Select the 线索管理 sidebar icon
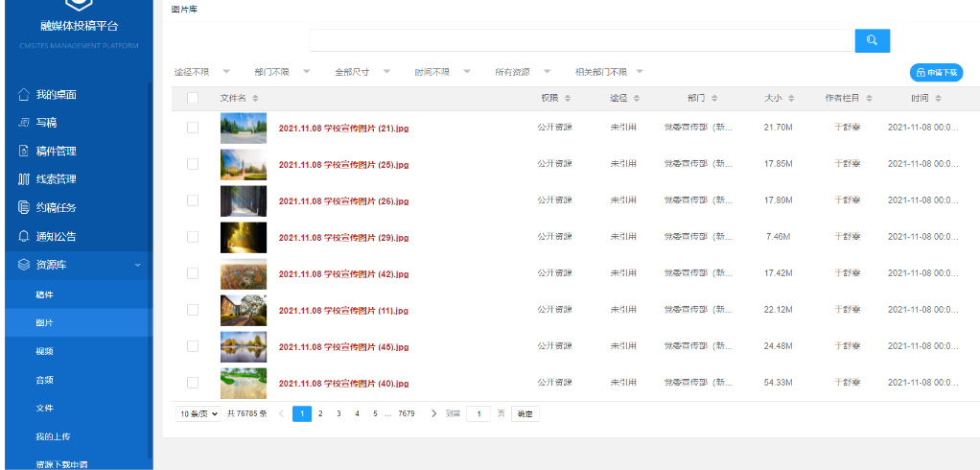 [x=24, y=179]
